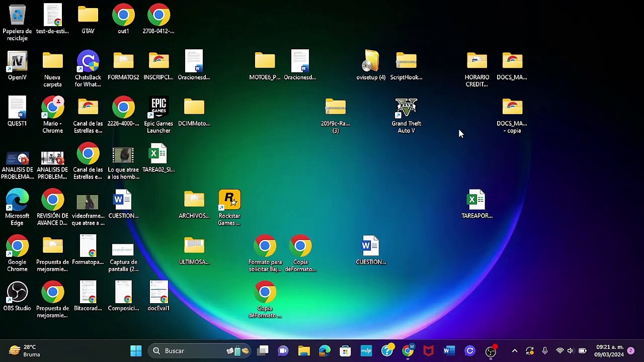
Task: Open Microsoft Store from the taskbar
Action: click(x=345, y=351)
